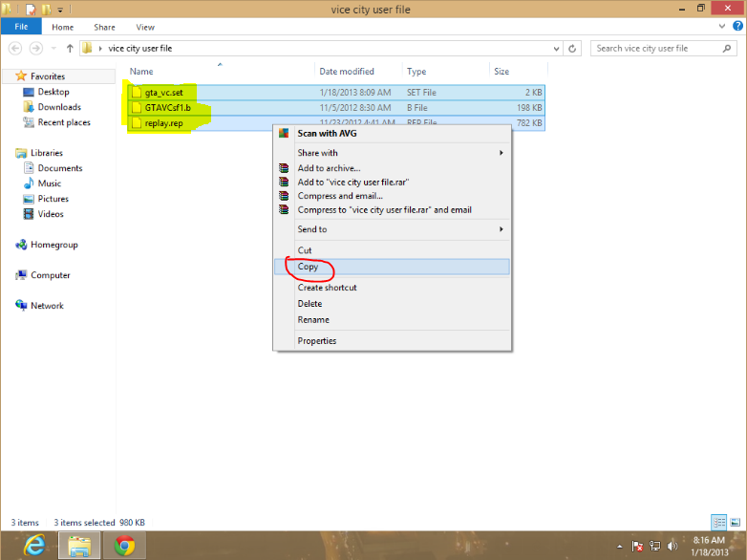Expand the address bar history dropdown
The height and width of the screenshot is (560, 747).
(556, 48)
